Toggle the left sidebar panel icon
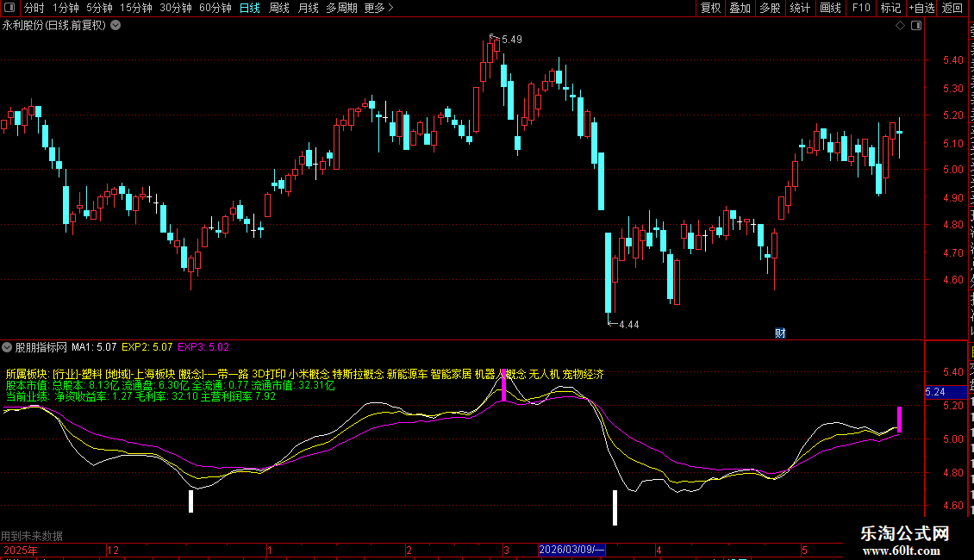 pos(9,8)
